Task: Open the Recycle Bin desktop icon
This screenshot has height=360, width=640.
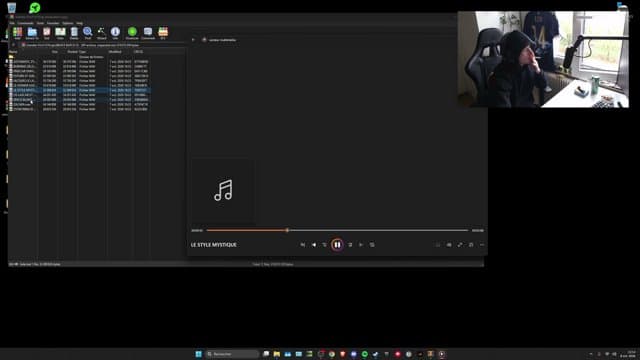Action: 11,7
